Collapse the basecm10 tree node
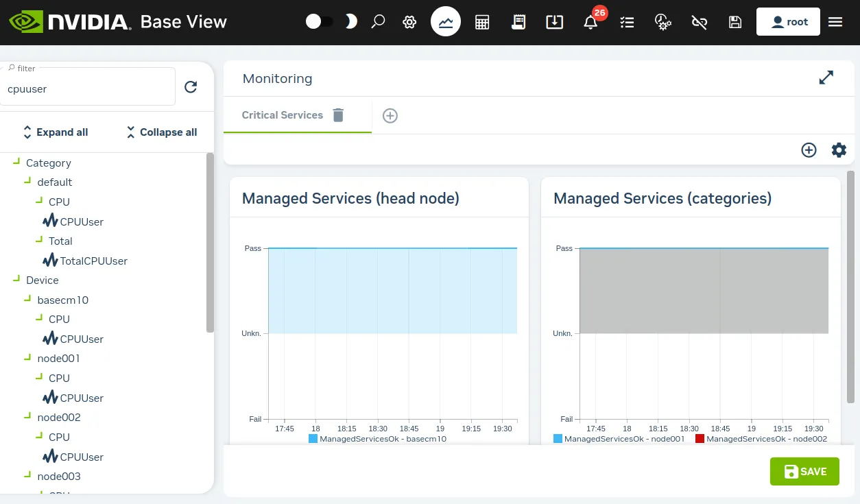 pyautogui.click(x=28, y=299)
